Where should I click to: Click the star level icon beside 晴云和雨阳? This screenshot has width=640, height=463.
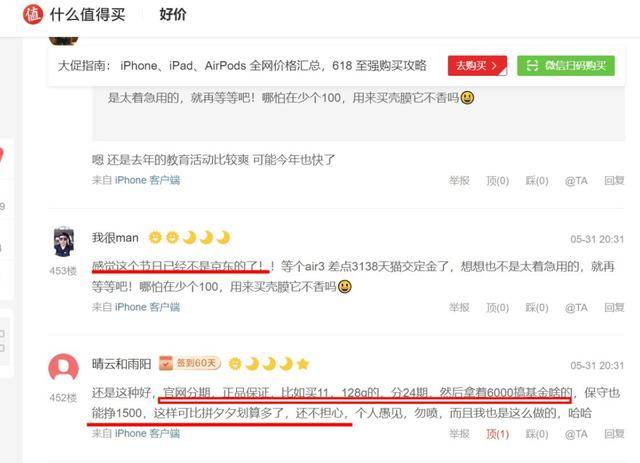[303, 363]
